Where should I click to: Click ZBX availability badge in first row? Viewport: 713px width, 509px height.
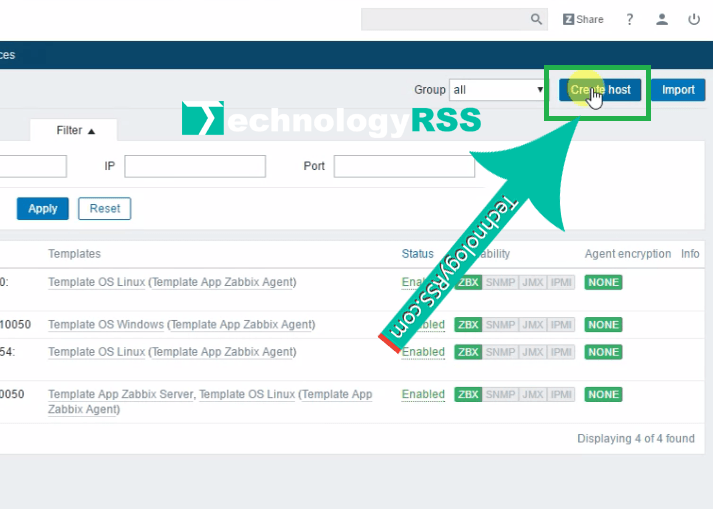(x=468, y=282)
